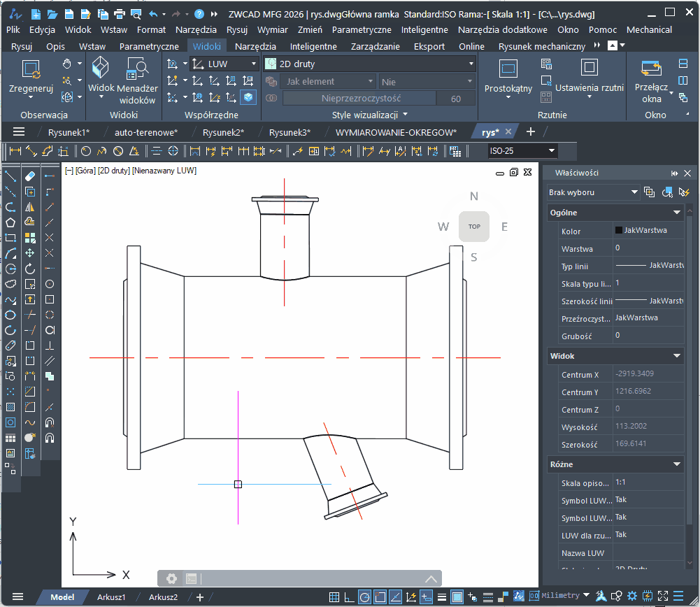Click the Centrum X value field

[648, 374]
